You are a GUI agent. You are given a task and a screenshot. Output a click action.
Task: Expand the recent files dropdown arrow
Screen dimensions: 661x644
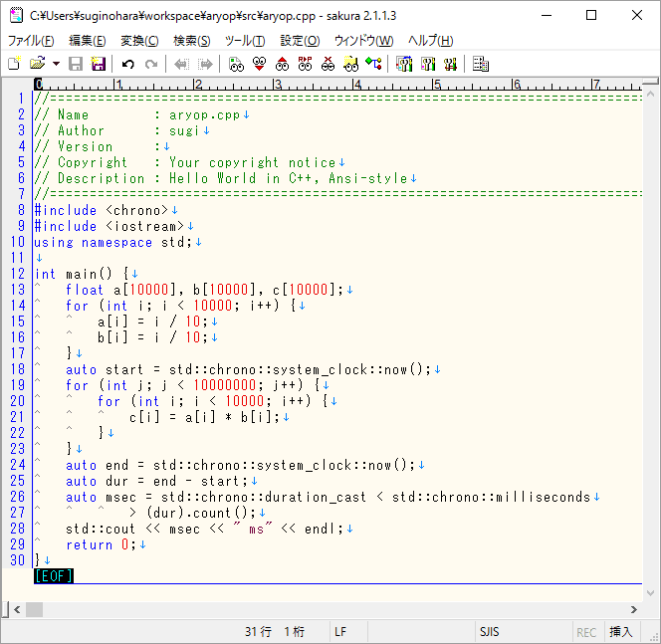[56, 64]
